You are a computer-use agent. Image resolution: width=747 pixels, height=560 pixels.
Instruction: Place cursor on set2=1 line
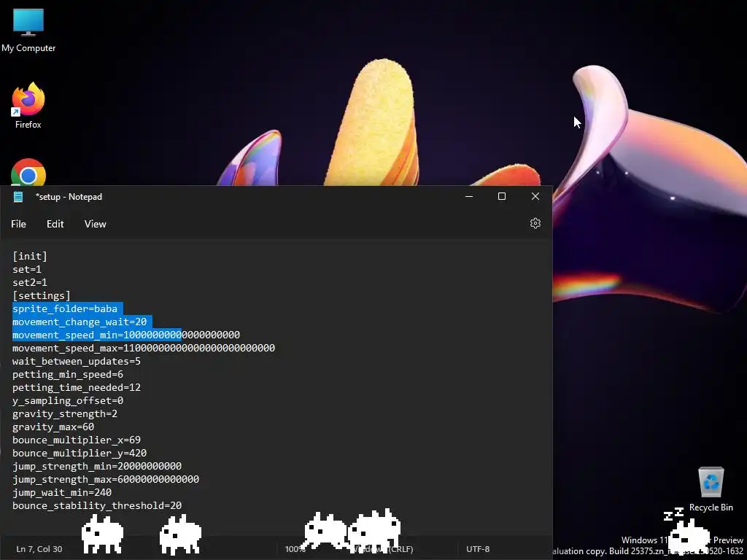(29, 282)
